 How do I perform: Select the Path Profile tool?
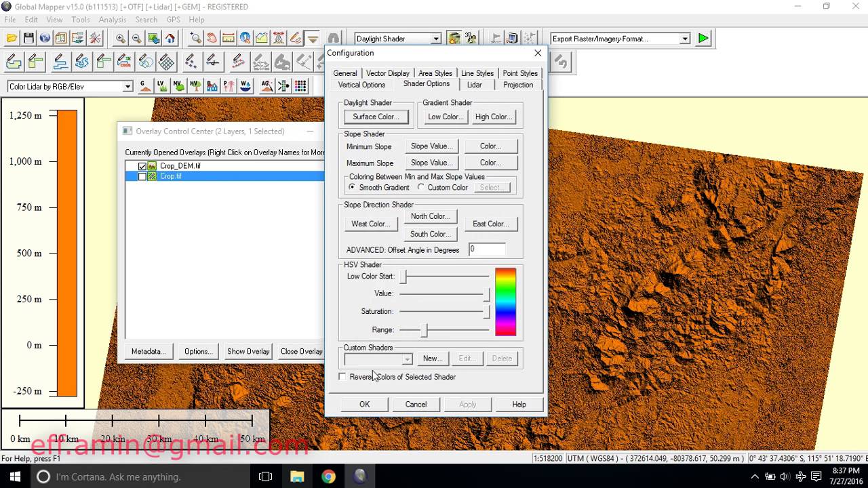pyautogui.click(x=261, y=39)
